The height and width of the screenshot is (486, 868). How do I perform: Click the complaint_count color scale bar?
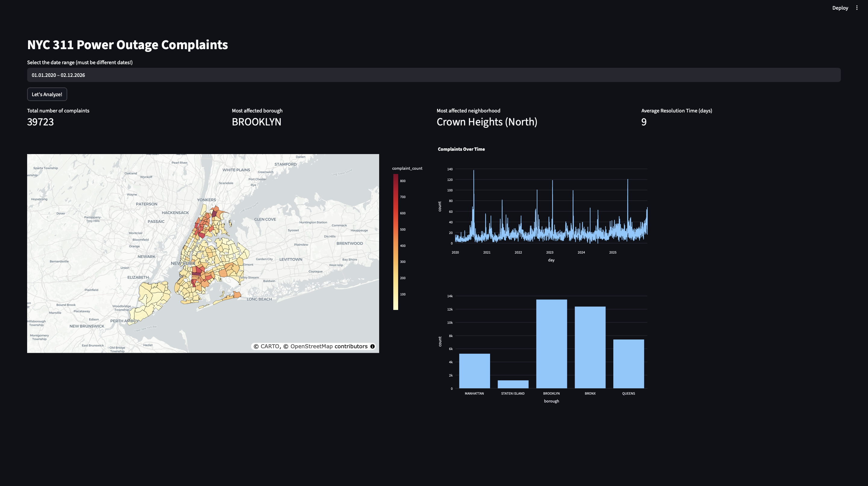(396, 242)
